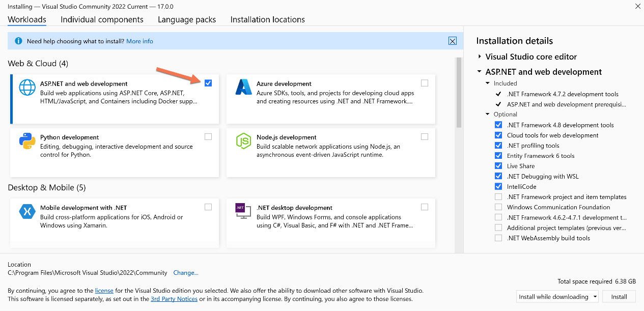644x311 pixels.
Task: Uncheck .NET Framework 4.8 development tools
Action: click(498, 125)
